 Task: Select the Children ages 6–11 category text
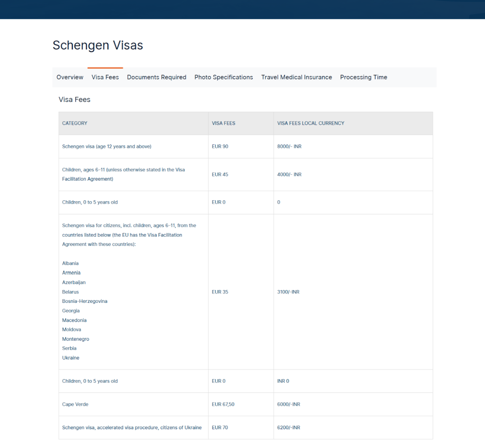[x=123, y=175]
